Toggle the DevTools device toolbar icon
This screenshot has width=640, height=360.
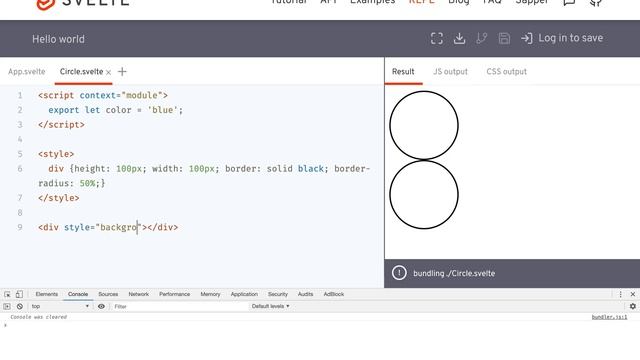point(19,294)
